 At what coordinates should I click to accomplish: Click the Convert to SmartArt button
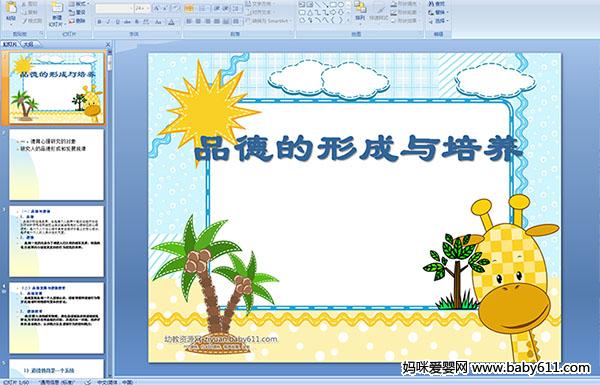(268, 21)
